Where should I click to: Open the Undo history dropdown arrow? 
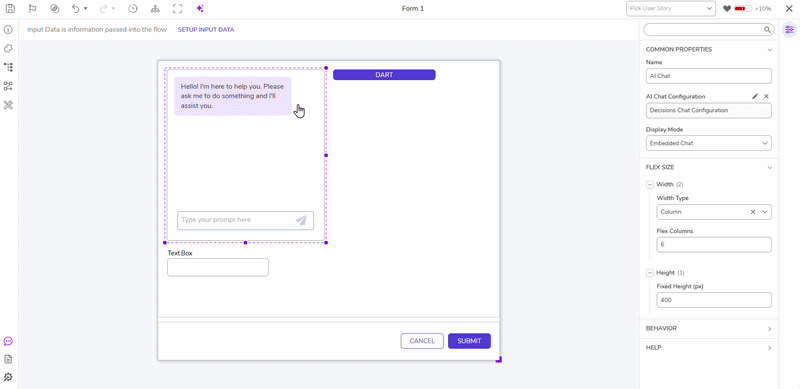click(x=85, y=9)
